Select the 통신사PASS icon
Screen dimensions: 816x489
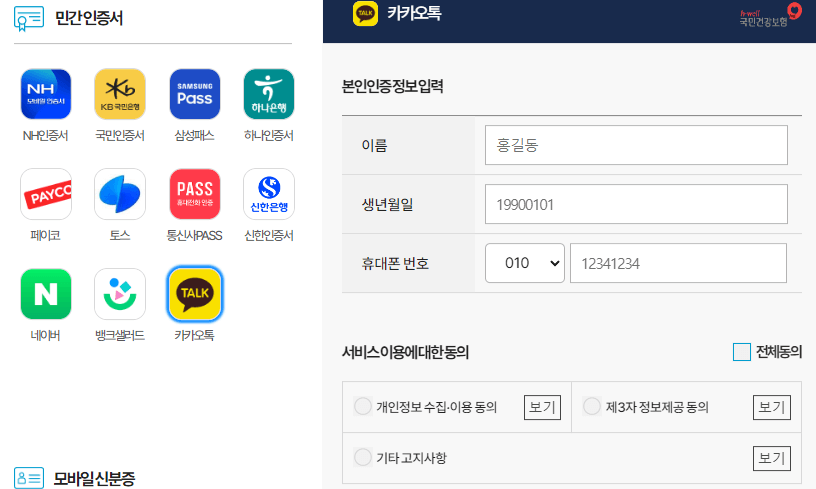195,194
